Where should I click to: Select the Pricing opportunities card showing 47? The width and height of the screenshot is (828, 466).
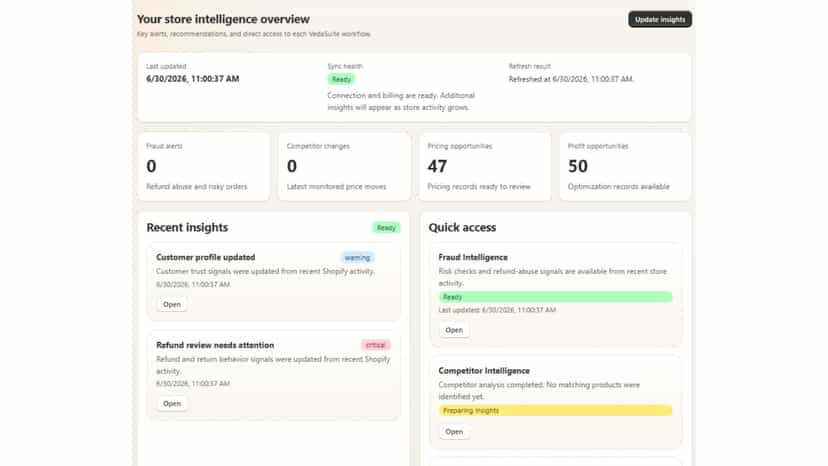tap(485, 167)
